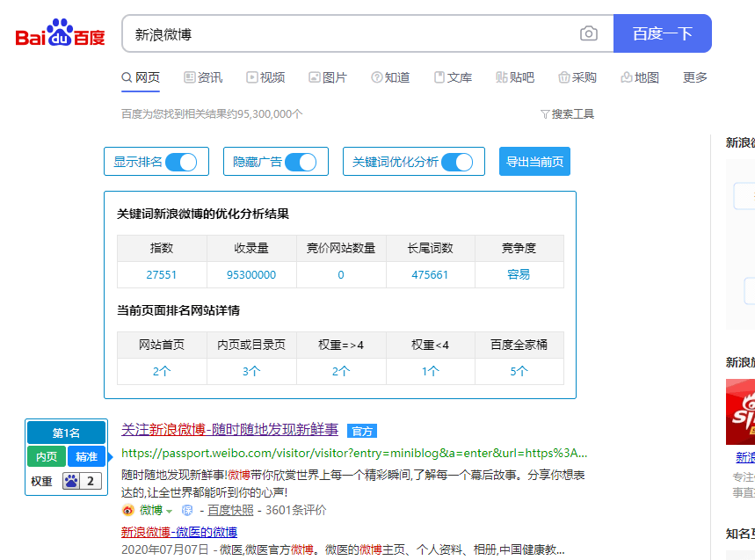The height and width of the screenshot is (560, 755).
Task: Open the 3601条评价 reviews link
Action: 295,511
